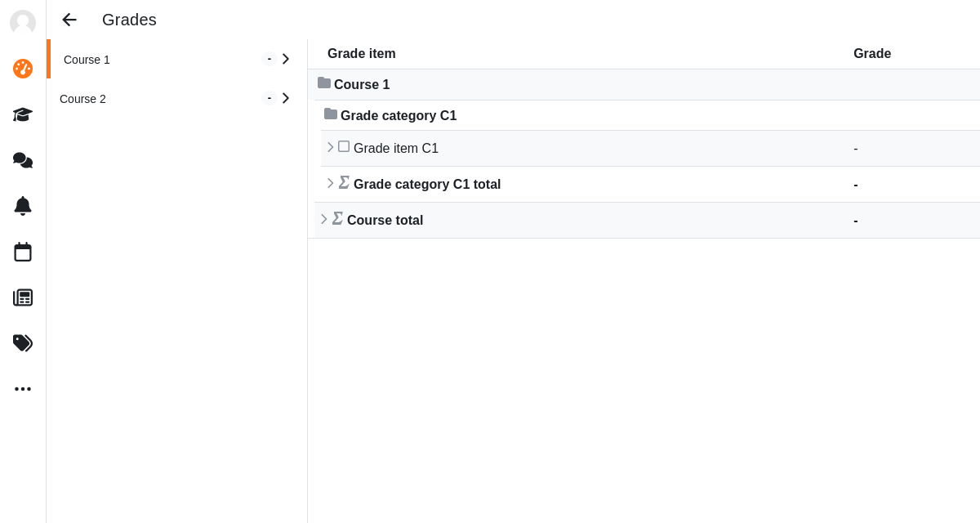Expand Grade category C1 total row

tap(330, 183)
